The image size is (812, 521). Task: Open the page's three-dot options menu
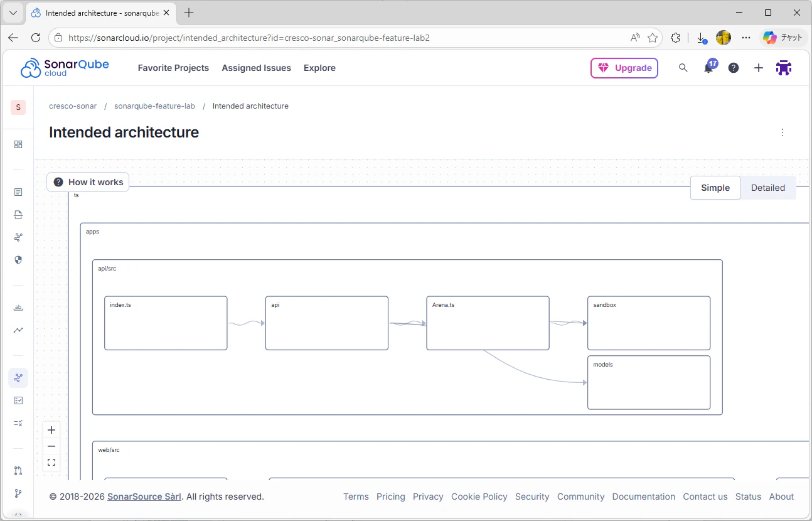pos(783,132)
